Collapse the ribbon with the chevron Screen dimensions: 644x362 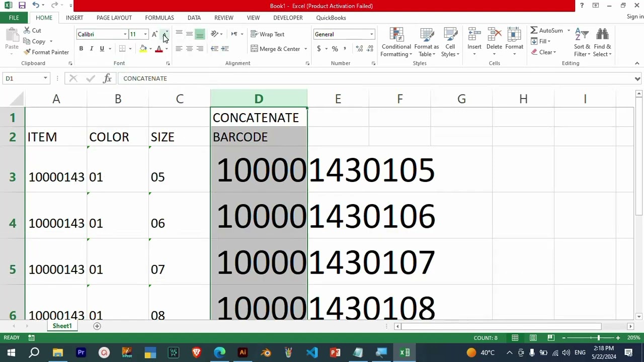click(637, 63)
